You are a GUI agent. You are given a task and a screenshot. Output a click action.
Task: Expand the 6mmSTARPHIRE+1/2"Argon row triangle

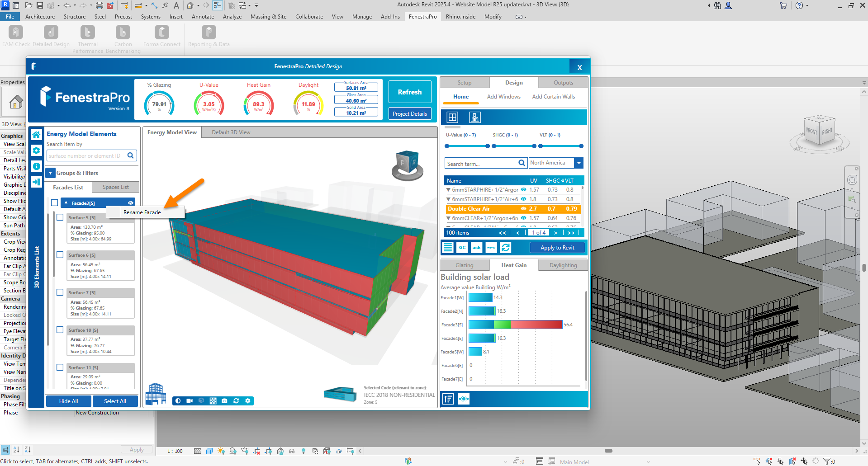tap(448, 190)
